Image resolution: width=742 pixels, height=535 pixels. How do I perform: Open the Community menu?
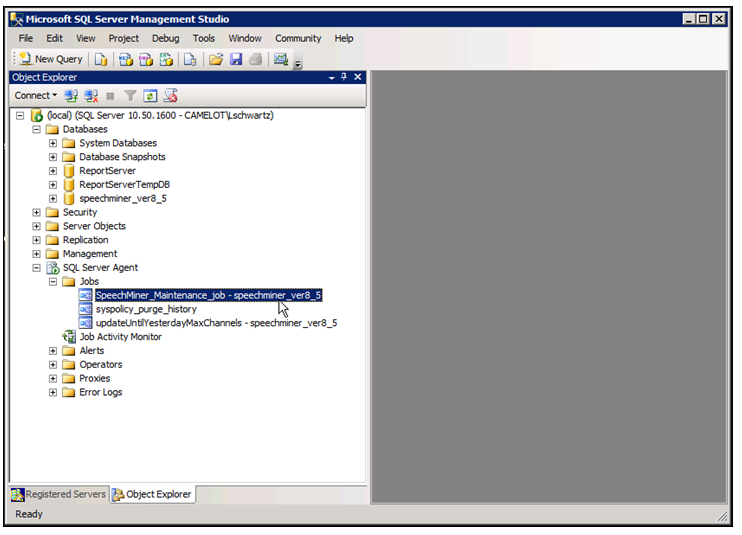coord(298,38)
